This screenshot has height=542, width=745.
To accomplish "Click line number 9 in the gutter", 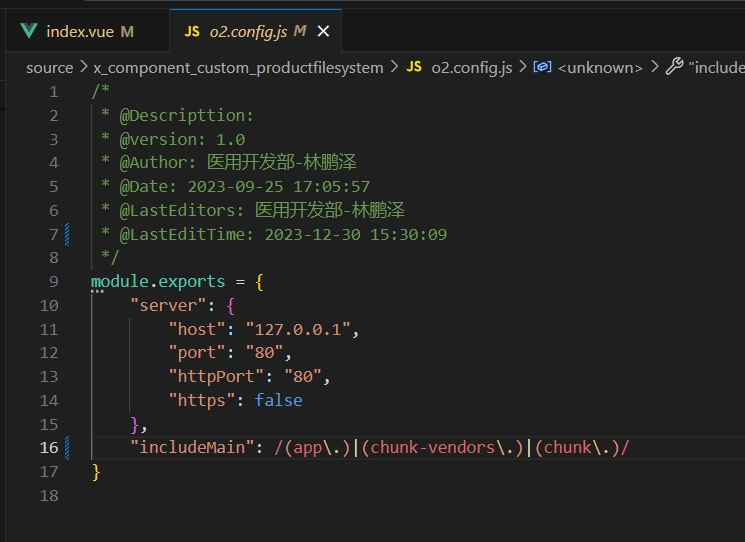I will (52, 282).
